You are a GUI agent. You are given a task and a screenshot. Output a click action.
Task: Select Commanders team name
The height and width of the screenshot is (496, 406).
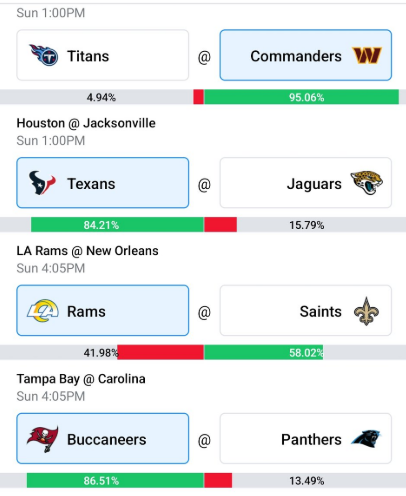tap(296, 56)
